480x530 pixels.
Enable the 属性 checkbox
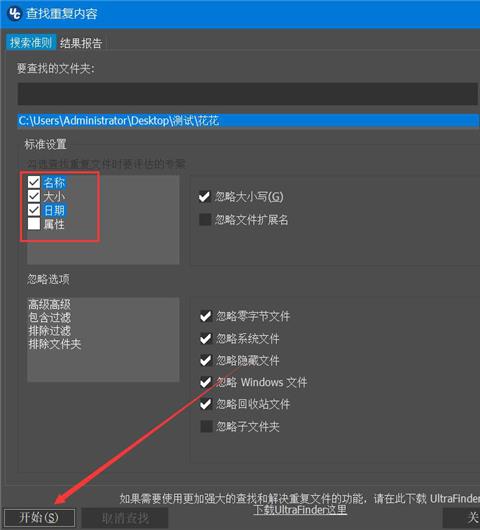pyautogui.click(x=34, y=224)
